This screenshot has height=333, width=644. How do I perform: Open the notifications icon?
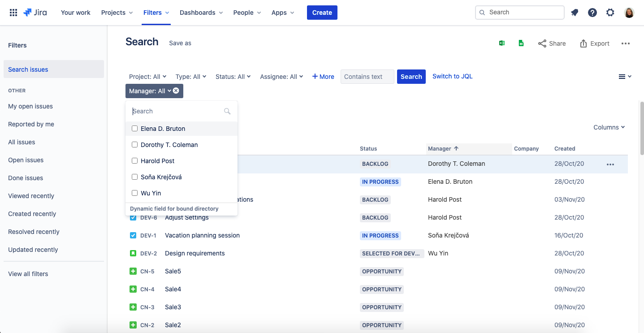(x=575, y=13)
